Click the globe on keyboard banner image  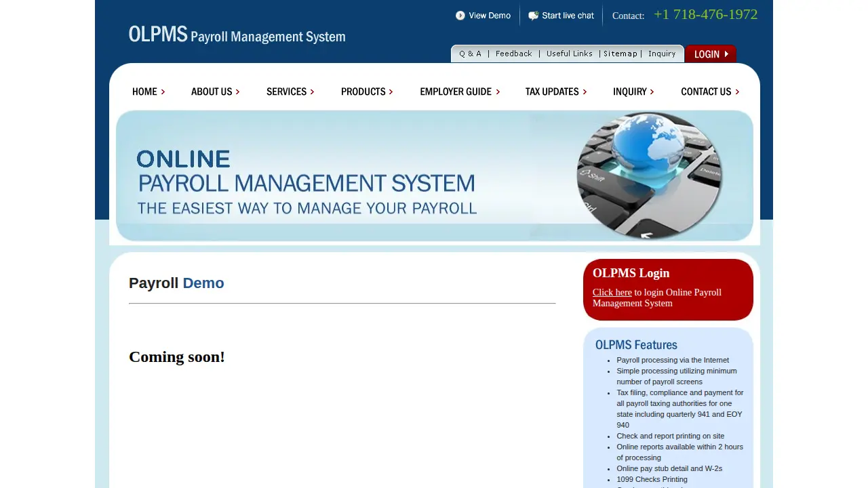(649, 176)
